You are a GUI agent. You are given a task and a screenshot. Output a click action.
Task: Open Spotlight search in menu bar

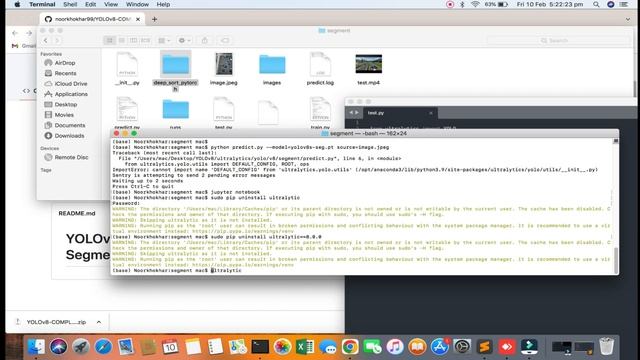click(x=596, y=4)
